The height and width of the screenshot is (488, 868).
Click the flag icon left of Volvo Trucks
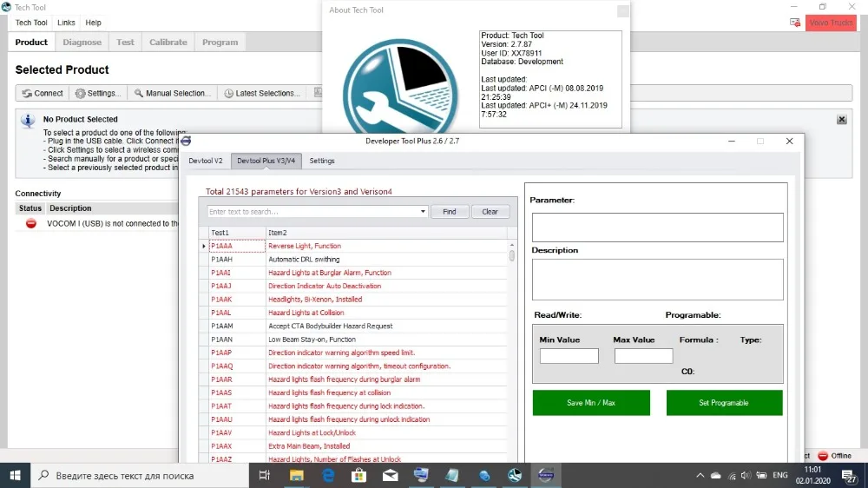(795, 23)
